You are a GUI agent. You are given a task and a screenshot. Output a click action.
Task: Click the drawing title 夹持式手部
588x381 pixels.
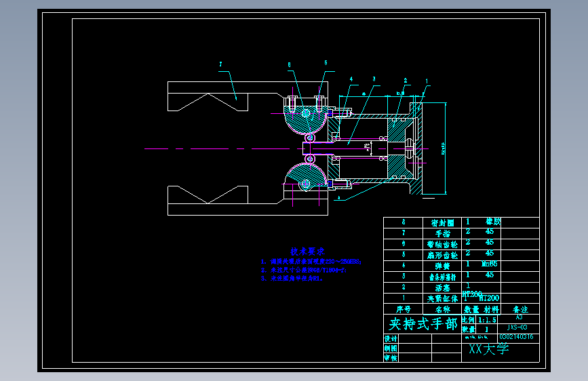coord(423,324)
